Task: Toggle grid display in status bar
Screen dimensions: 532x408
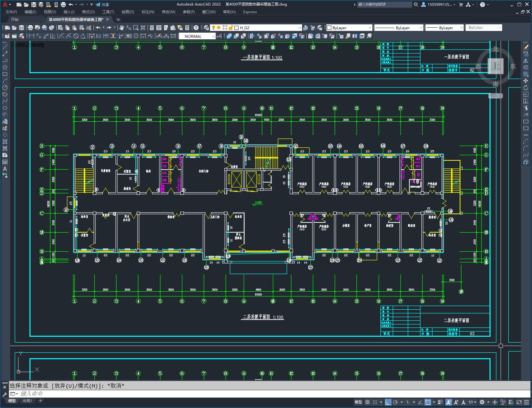Action: 367,402
